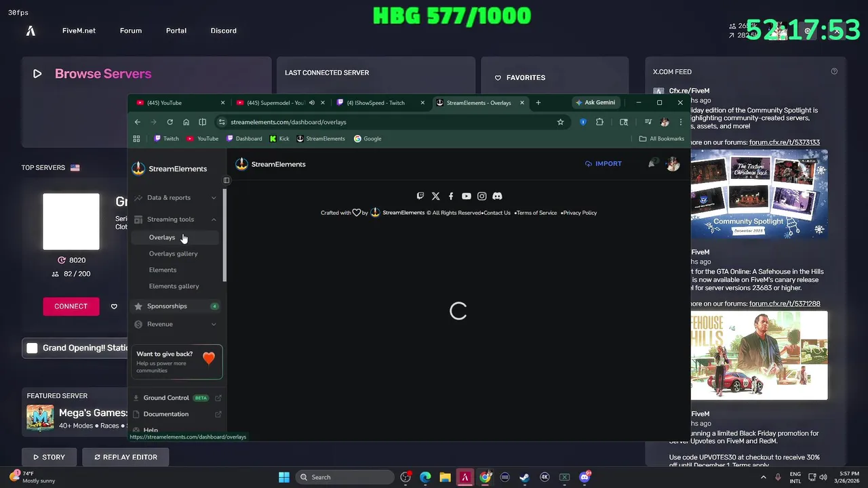868x488 pixels.
Task: Click the Windows Start button
Action: point(284,477)
